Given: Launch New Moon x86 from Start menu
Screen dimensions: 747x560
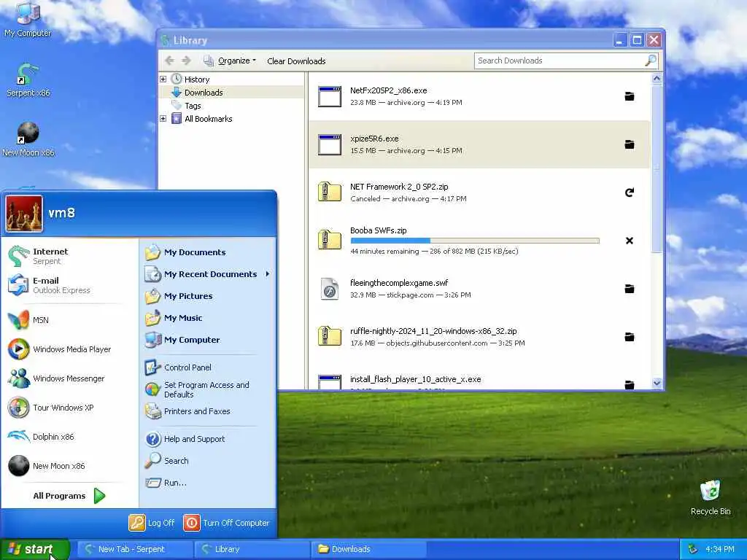Looking at the screenshot, I should [x=69, y=466].
